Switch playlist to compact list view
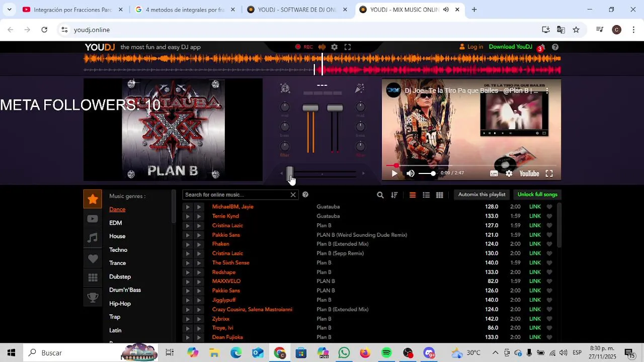 413,195
